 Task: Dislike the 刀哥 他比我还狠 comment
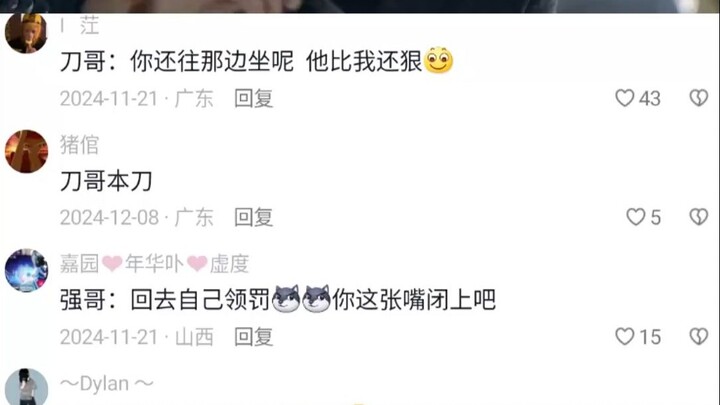[698, 97]
